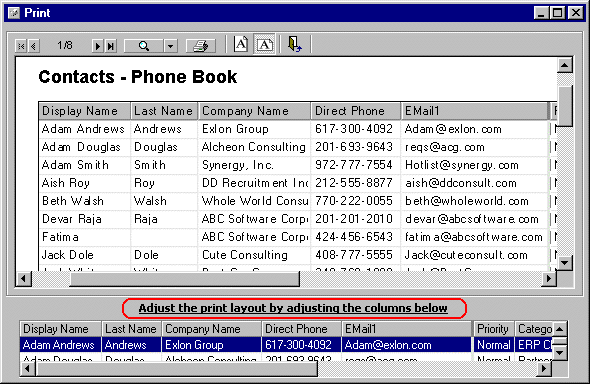Click the exit door icon

point(295,44)
